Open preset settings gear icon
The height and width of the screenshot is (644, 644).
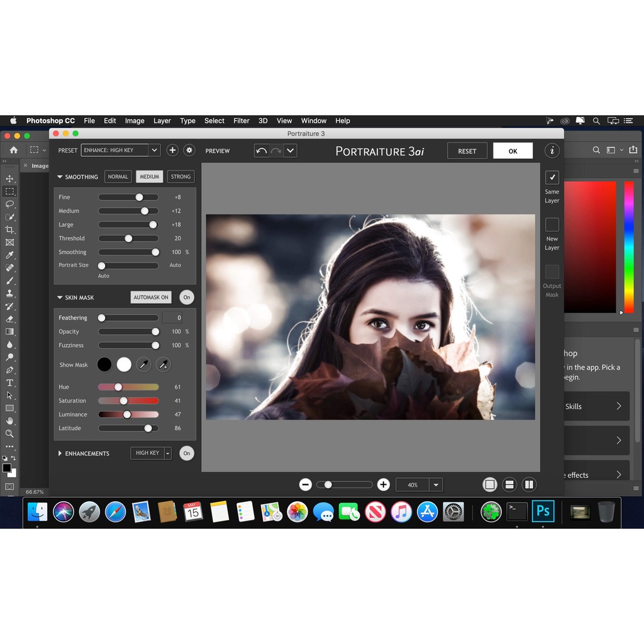[189, 150]
